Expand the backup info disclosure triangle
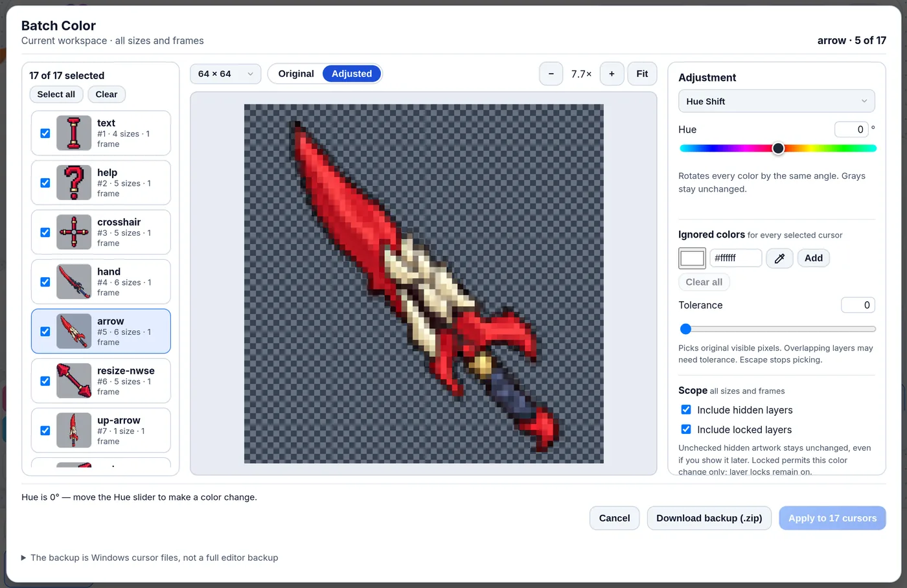Screen dimensions: 907x588 [x=24, y=558]
